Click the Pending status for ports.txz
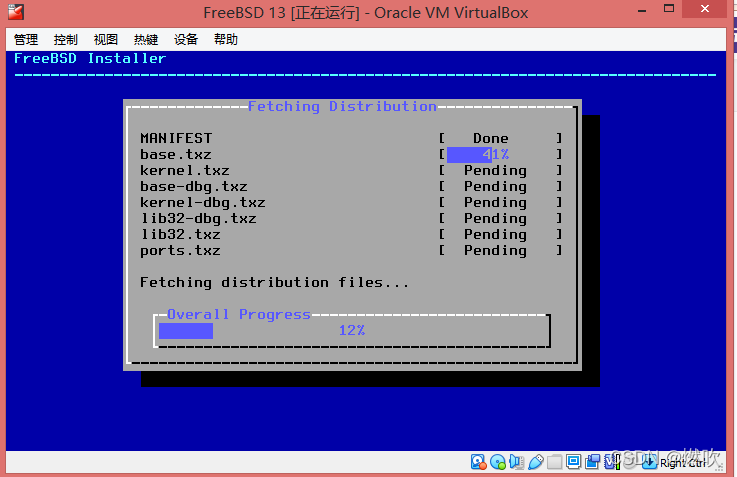737x477 pixels. (x=495, y=251)
